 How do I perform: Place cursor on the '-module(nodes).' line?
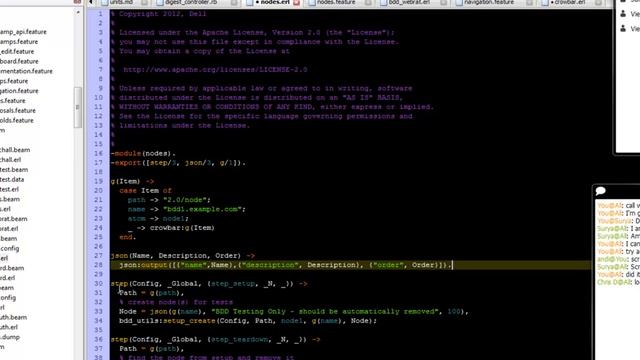coord(143,153)
